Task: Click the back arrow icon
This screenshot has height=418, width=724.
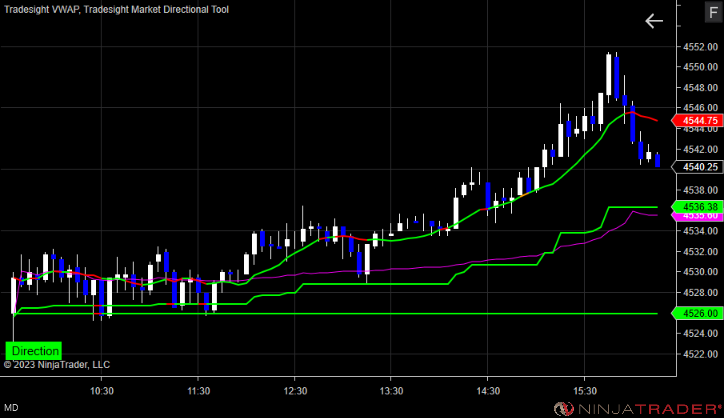Action: point(654,21)
